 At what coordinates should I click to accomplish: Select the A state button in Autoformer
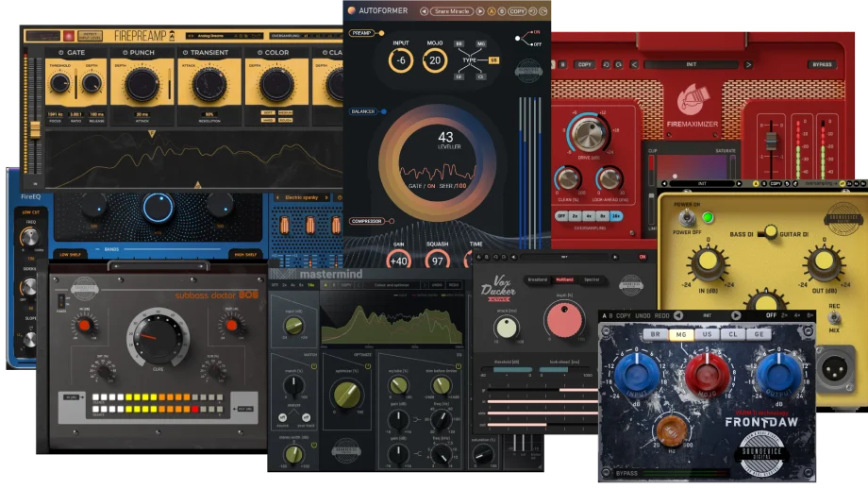pyautogui.click(x=491, y=11)
